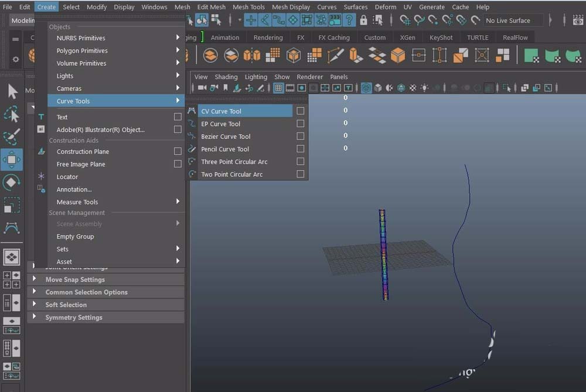Viewport: 586px width, 392px height.
Task: Activate the Move tool in toolbox
Action: [12, 159]
